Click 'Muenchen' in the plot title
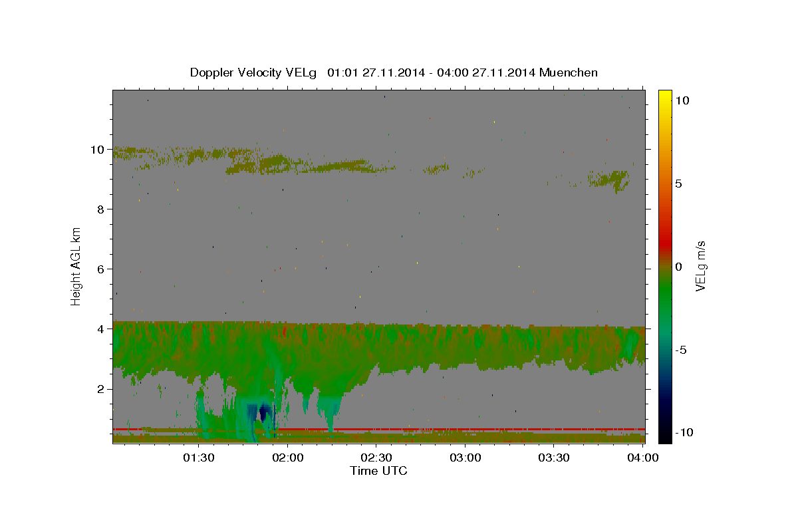 pyautogui.click(x=569, y=72)
